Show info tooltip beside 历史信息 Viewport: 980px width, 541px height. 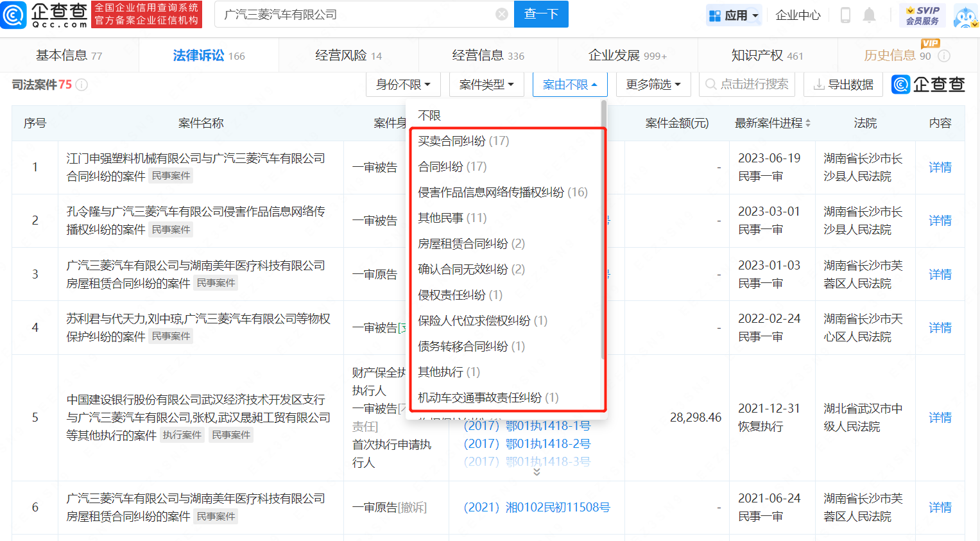point(944,56)
